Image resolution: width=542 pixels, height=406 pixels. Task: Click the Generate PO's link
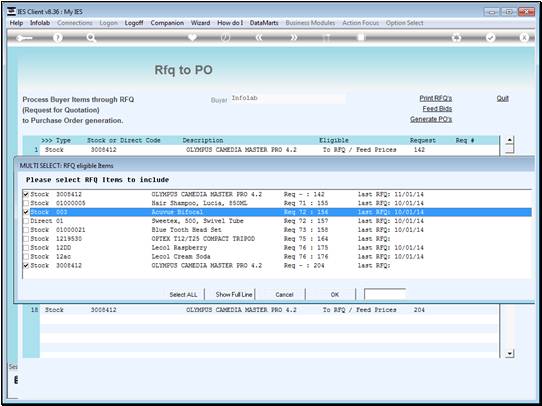pyautogui.click(x=431, y=119)
